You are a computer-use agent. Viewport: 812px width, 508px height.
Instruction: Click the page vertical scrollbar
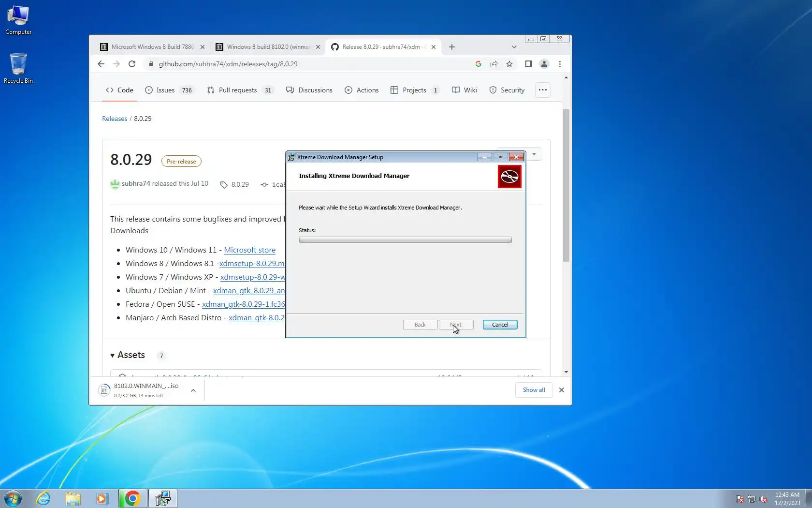(566, 185)
